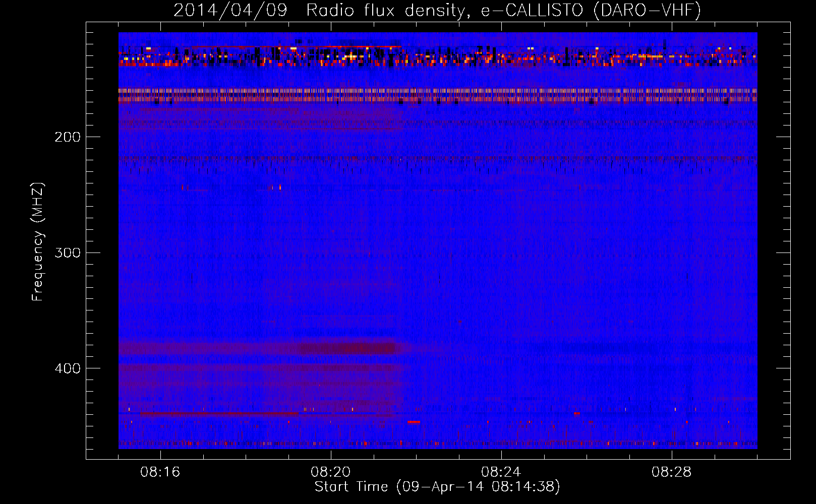Click the 08:16 time tick label
This screenshot has height=504, width=816.
click(160, 472)
